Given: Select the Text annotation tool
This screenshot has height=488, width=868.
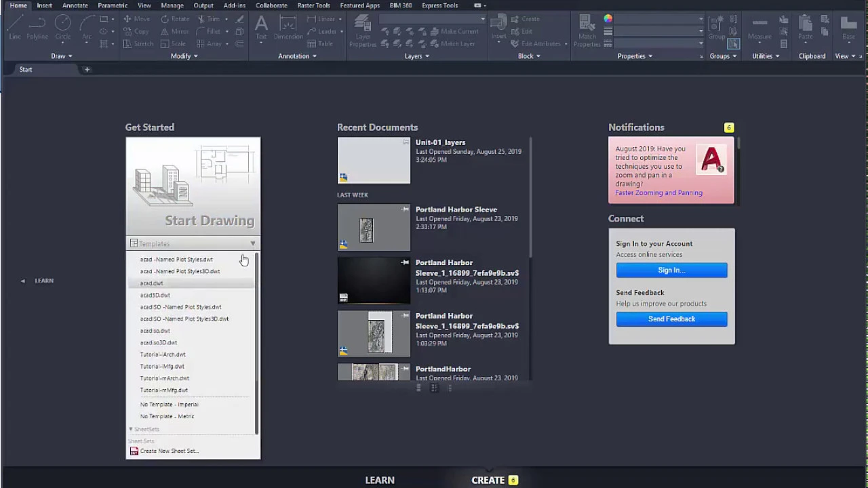Looking at the screenshot, I should (x=261, y=28).
